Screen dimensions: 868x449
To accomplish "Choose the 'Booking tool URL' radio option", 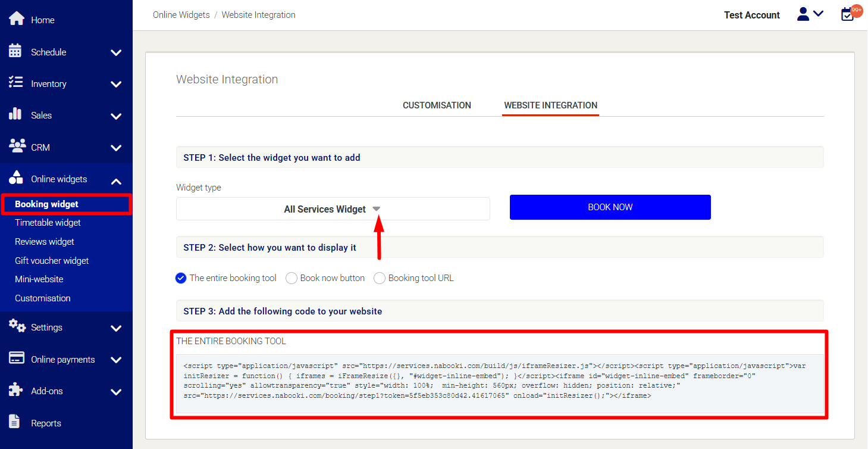I will [x=380, y=278].
